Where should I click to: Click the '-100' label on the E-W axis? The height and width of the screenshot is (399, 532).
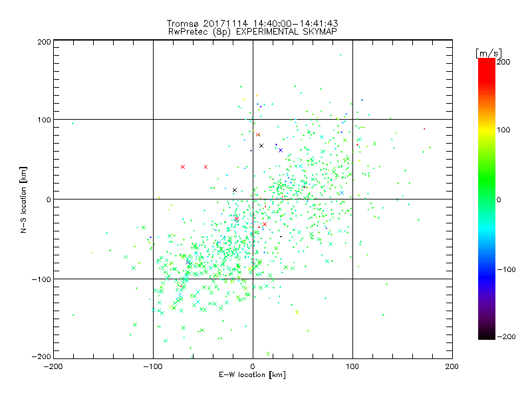[x=153, y=366]
